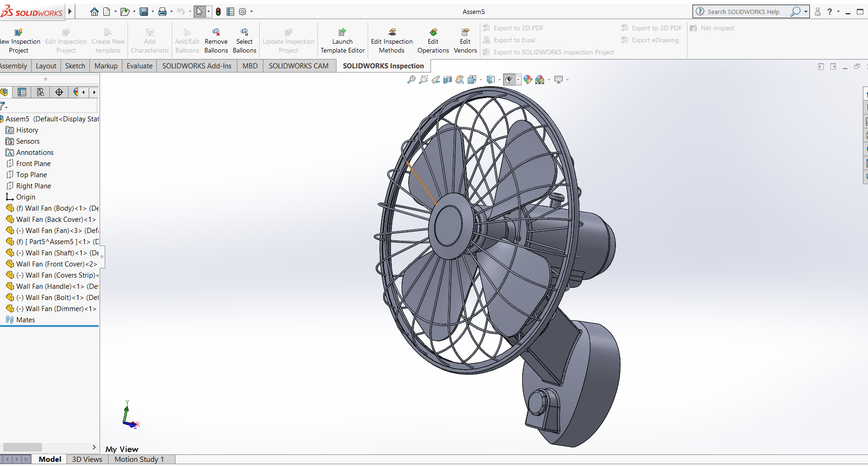Viewport: 868px width, 466px height.
Task: Select Wall Fan (Front Cover)<2> component
Action: 52,264
